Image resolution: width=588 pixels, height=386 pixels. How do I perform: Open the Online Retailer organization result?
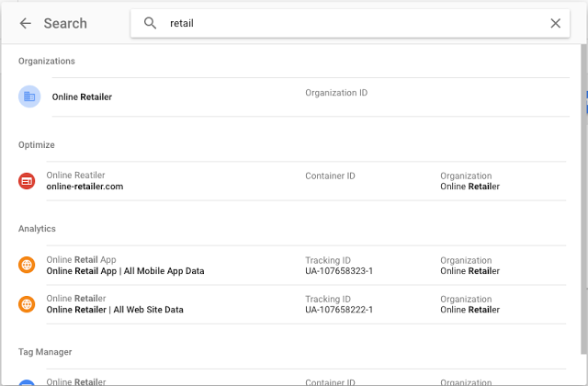click(x=311, y=96)
